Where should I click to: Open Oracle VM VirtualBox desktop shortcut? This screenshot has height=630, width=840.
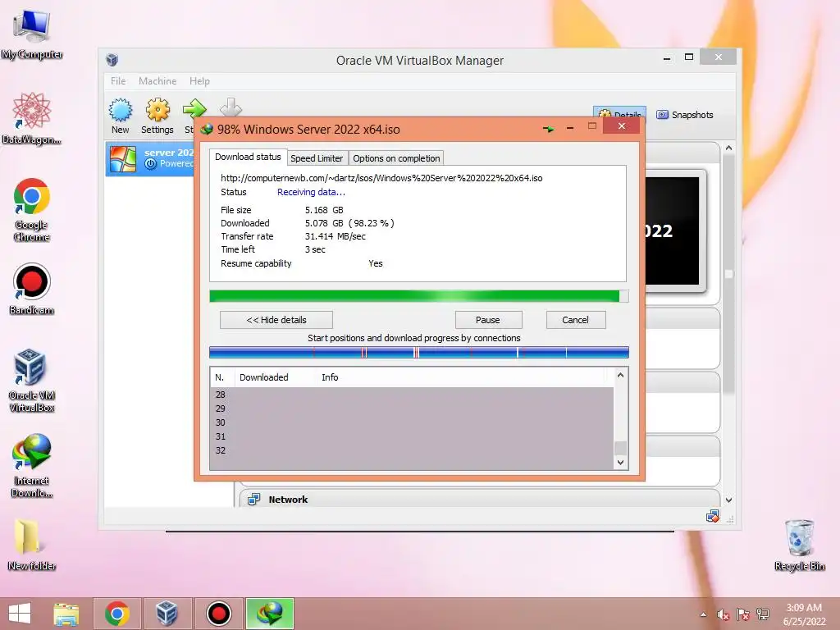coord(32,381)
